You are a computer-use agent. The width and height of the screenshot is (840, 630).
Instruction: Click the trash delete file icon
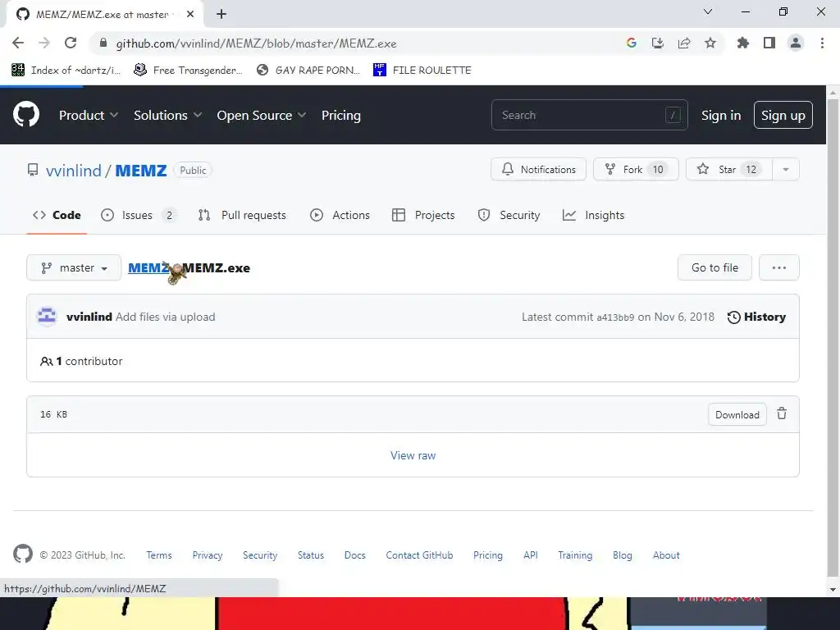(x=782, y=413)
